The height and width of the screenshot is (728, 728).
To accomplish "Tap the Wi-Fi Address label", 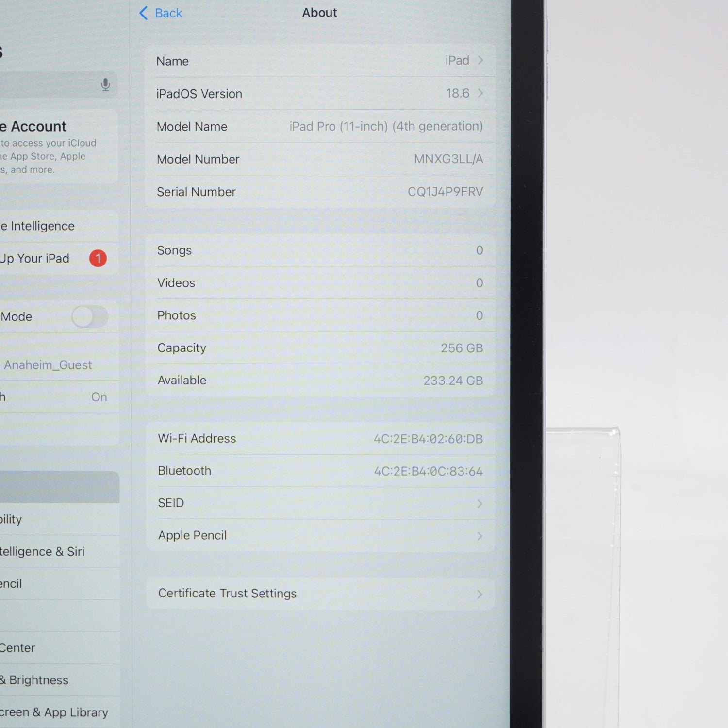I will 197,438.
